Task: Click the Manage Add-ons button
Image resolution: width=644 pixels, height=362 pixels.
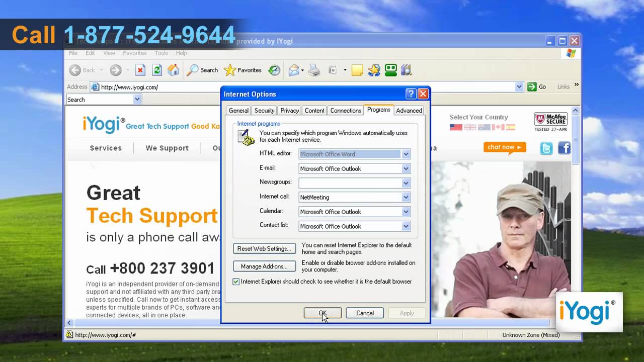Action: pos(264,266)
